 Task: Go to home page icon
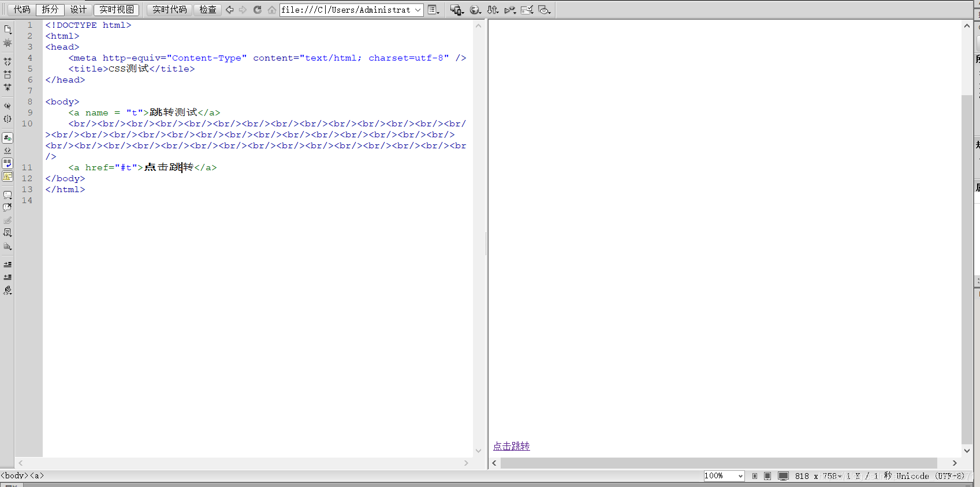pos(272,10)
